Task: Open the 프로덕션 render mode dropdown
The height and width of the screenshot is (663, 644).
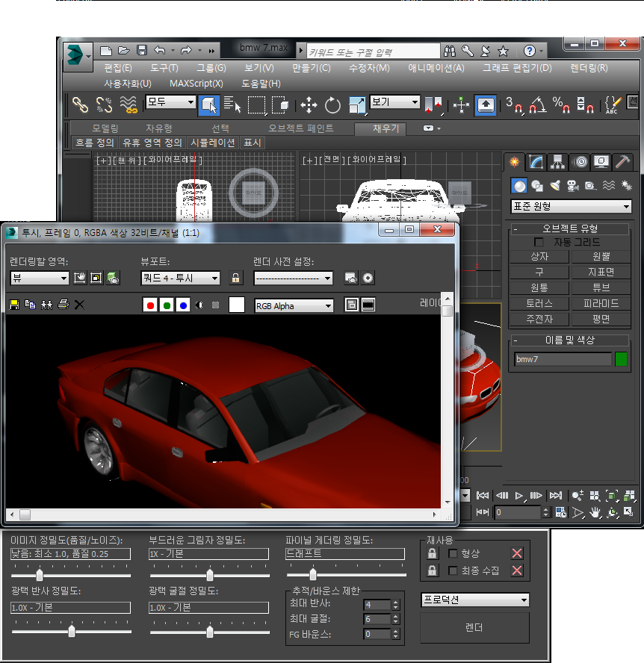Action: point(475,600)
